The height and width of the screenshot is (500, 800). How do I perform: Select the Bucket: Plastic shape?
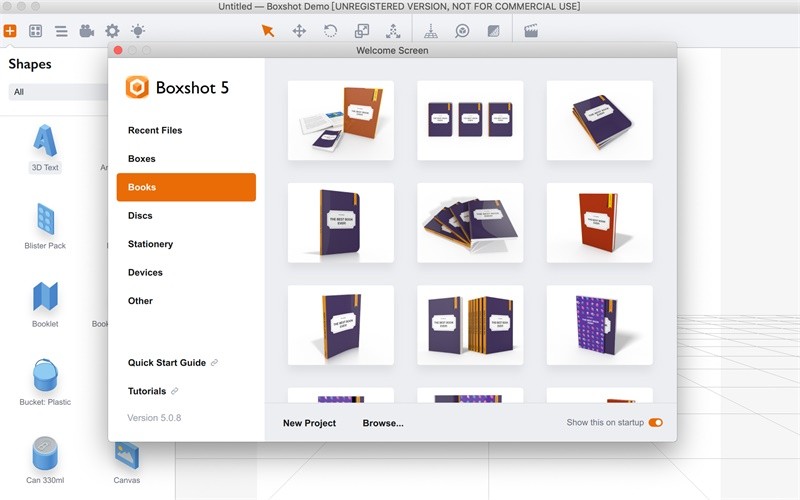pos(45,382)
